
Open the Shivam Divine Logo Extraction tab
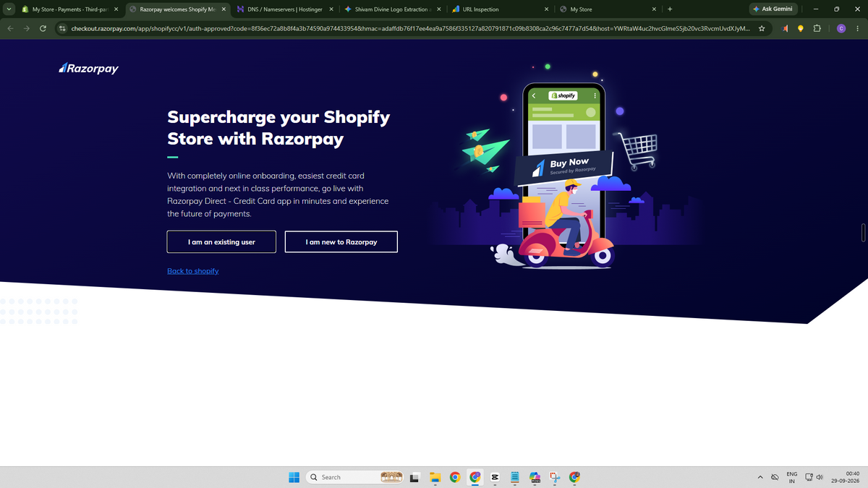[x=391, y=9]
